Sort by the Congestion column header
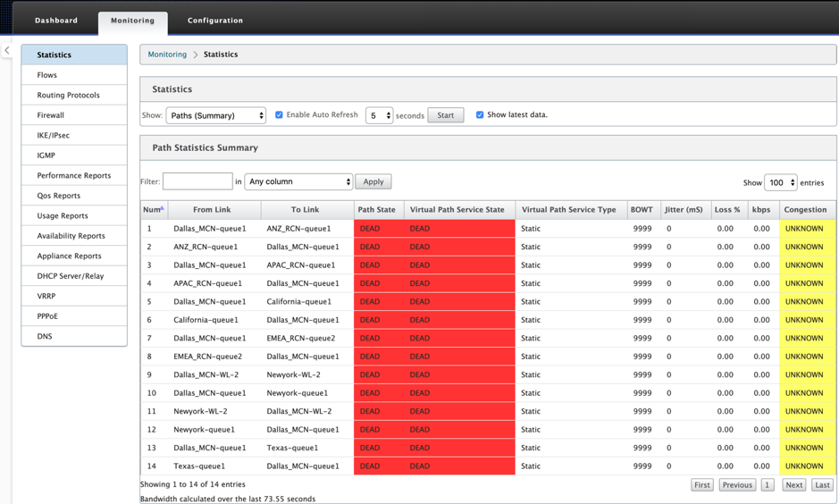Image resolution: width=839 pixels, height=504 pixels. point(806,210)
